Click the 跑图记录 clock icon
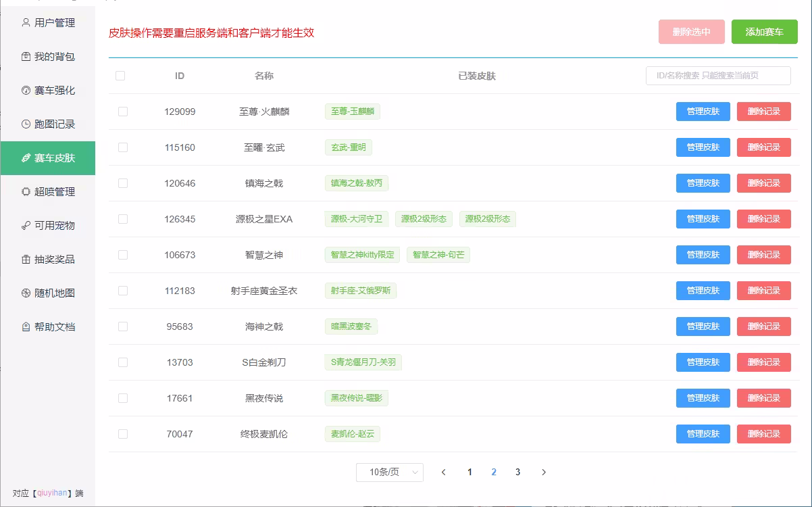The height and width of the screenshot is (507, 812). pos(26,124)
